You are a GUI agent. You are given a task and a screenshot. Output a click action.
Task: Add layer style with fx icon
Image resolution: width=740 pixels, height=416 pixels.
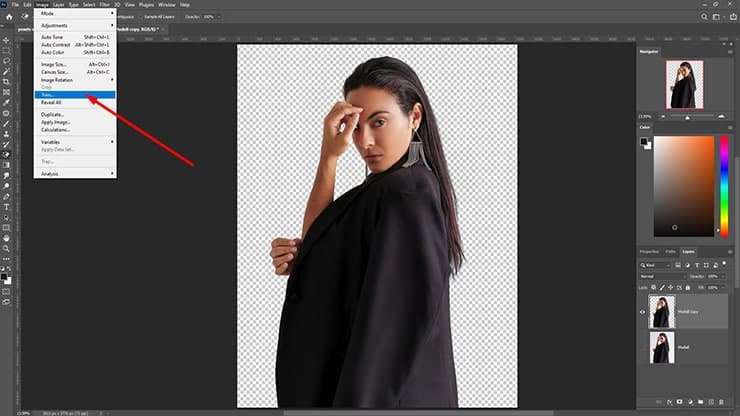(x=669, y=402)
